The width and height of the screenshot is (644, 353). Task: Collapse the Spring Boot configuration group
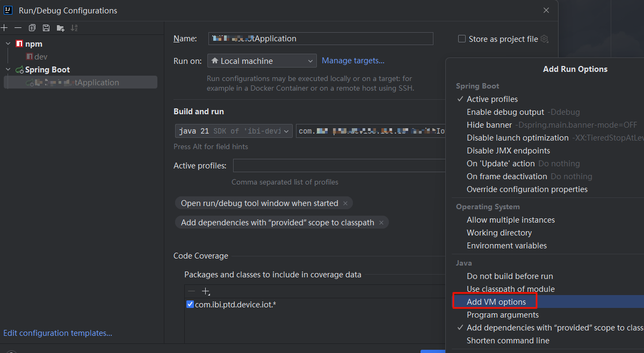[x=8, y=70]
